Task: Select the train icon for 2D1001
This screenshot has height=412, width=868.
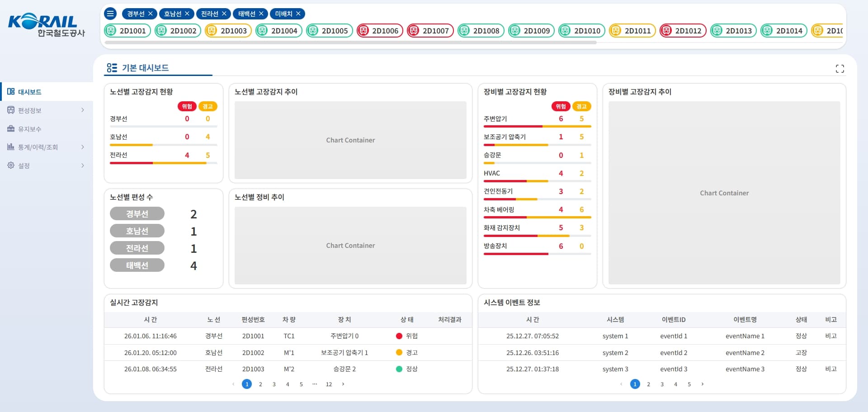Action: (111, 30)
